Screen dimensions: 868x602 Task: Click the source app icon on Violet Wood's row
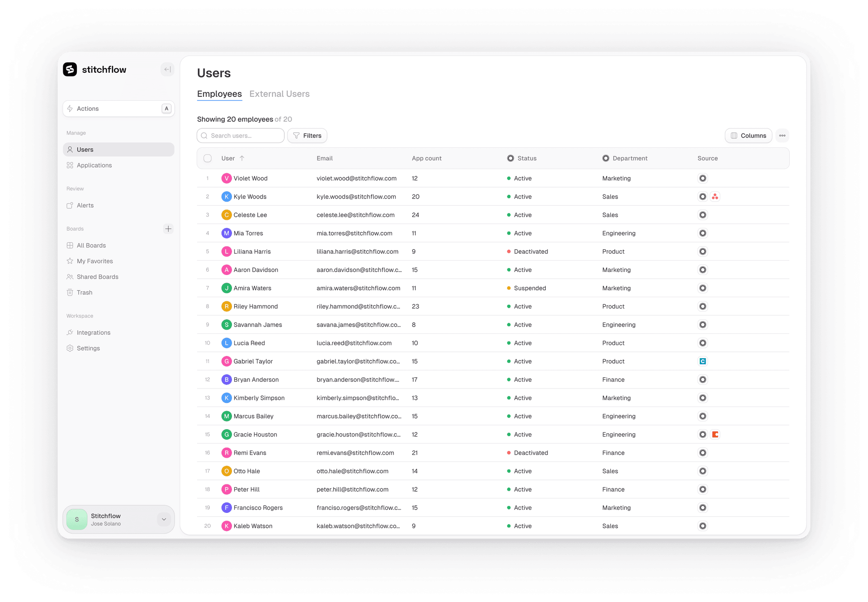[x=703, y=178]
